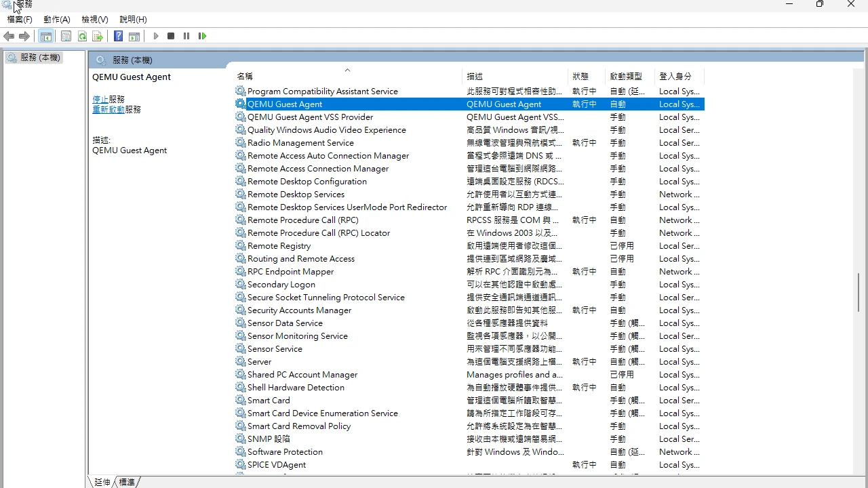Open the 動作(A) menu
Image resolution: width=868 pixels, height=488 pixels.
pyautogui.click(x=57, y=20)
